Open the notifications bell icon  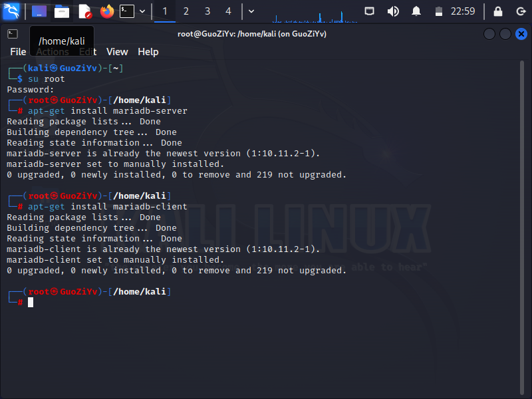click(416, 11)
